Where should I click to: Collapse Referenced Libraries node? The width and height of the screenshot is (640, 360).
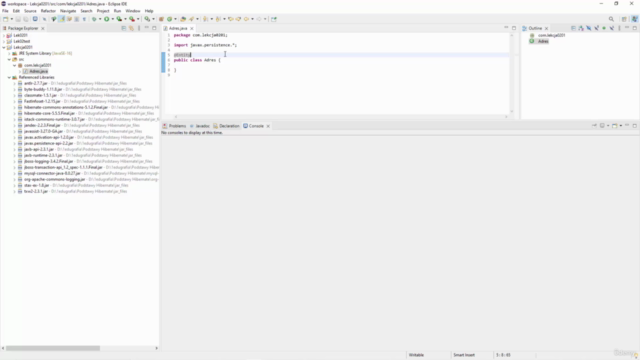pyautogui.click(x=9, y=77)
